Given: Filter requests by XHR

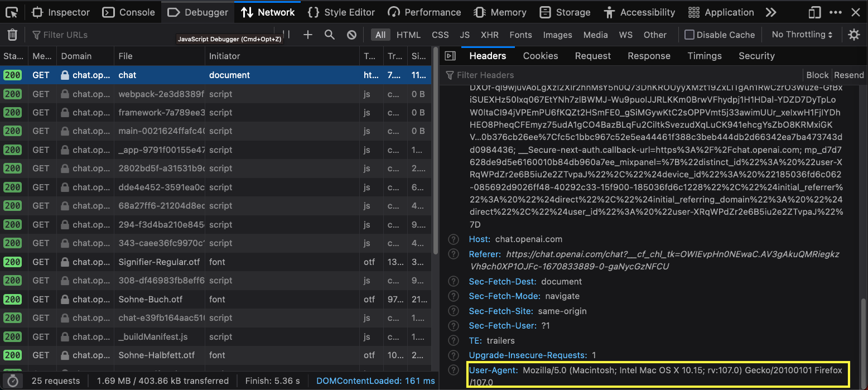Looking at the screenshot, I should point(490,35).
